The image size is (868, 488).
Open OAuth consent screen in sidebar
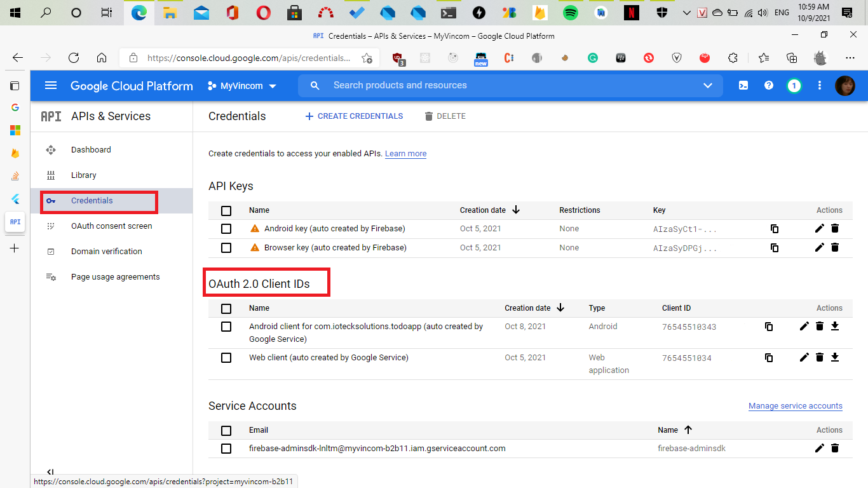[x=111, y=226]
